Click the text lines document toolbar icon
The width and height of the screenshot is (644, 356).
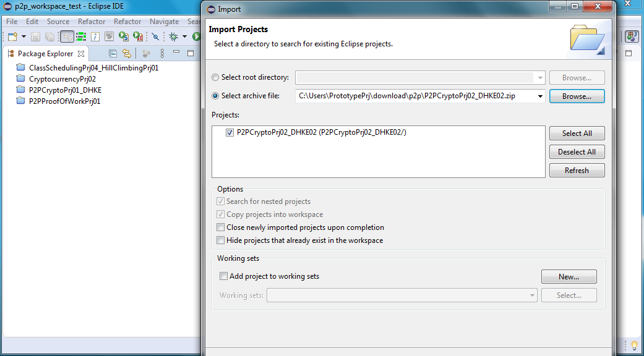[x=109, y=37]
